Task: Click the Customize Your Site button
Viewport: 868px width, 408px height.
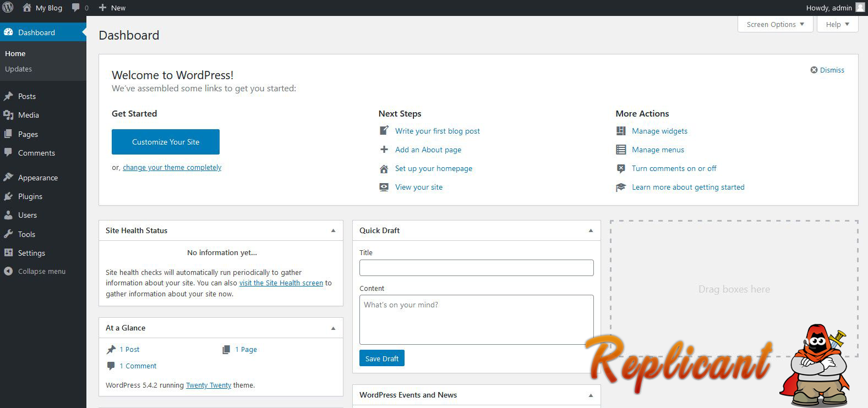Action: tap(166, 142)
